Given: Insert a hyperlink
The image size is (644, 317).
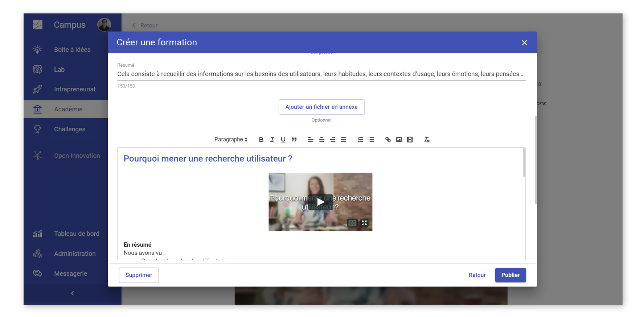Looking at the screenshot, I should point(388,140).
